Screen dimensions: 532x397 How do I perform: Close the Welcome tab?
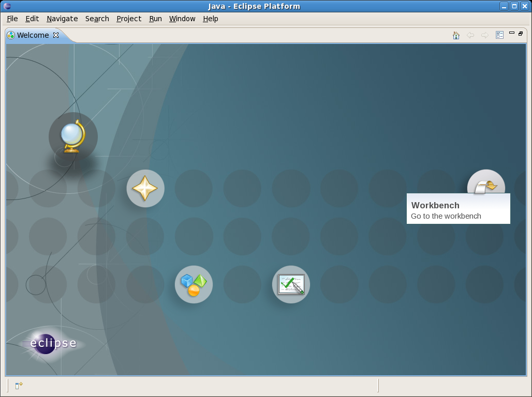tap(56, 35)
